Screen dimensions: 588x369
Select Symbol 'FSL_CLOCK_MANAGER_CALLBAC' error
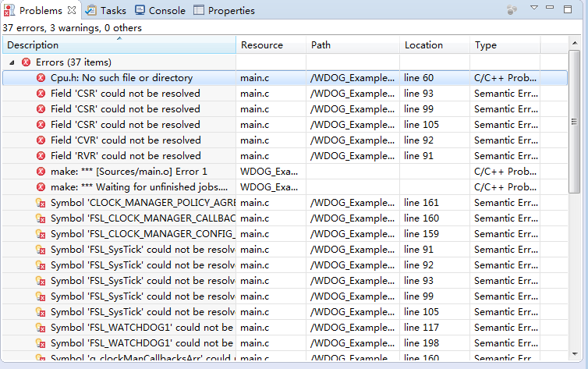click(x=285, y=218)
